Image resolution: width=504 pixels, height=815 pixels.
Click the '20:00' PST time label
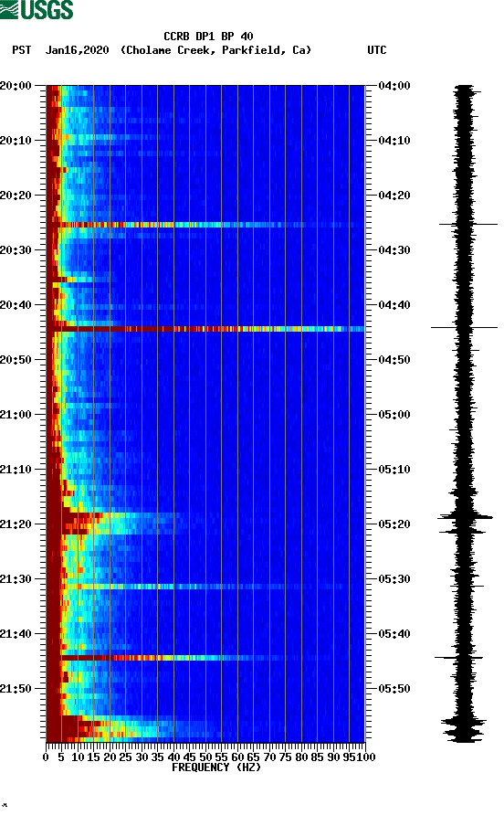point(16,86)
